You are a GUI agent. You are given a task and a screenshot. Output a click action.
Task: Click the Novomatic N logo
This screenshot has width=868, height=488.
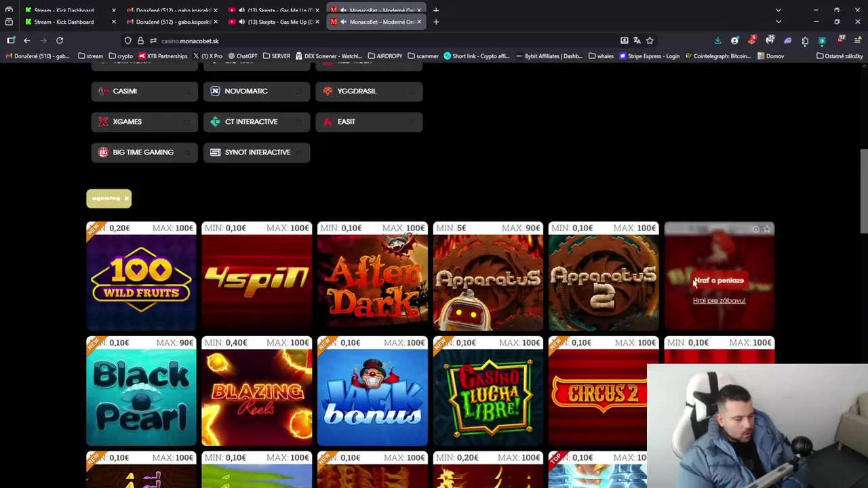pyautogui.click(x=215, y=91)
